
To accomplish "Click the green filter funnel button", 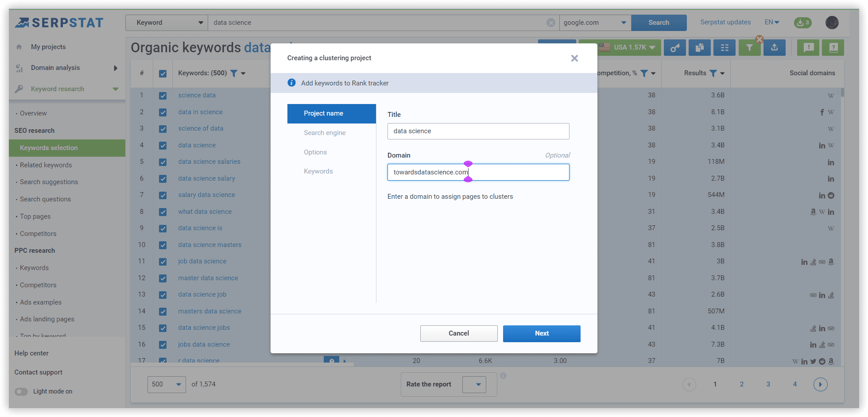I will 749,48.
